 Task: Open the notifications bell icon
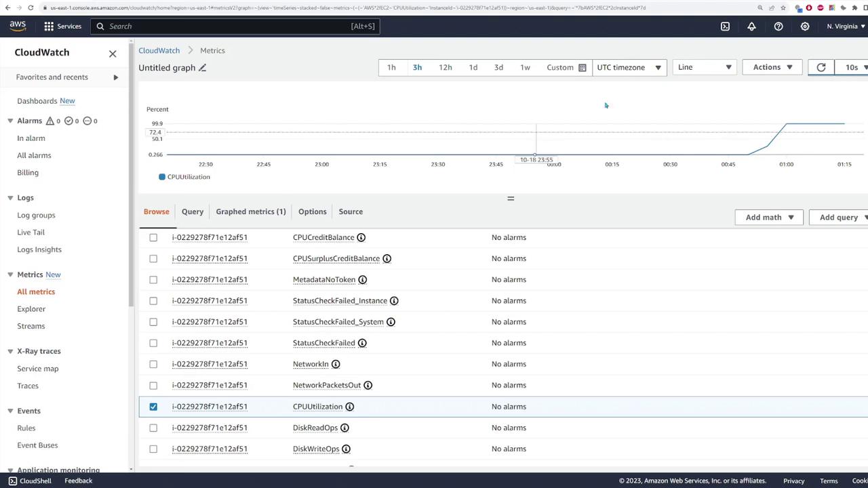pyautogui.click(x=751, y=26)
